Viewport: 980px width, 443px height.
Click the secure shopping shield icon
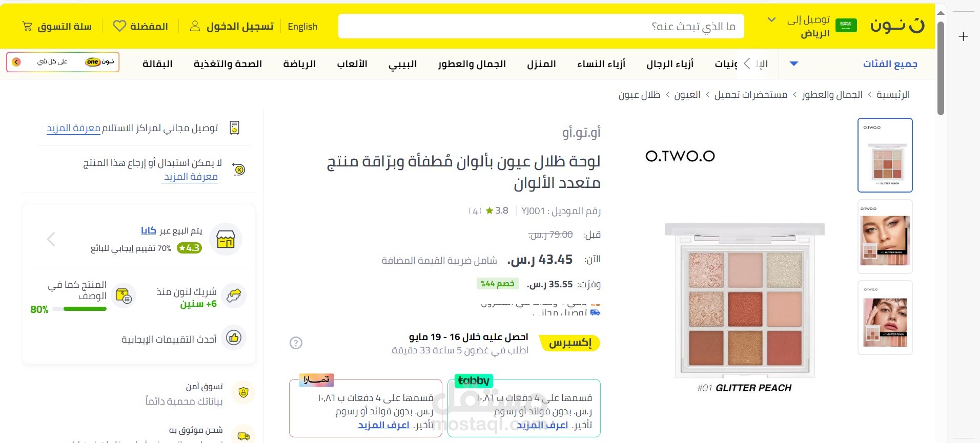coord(243,393)
